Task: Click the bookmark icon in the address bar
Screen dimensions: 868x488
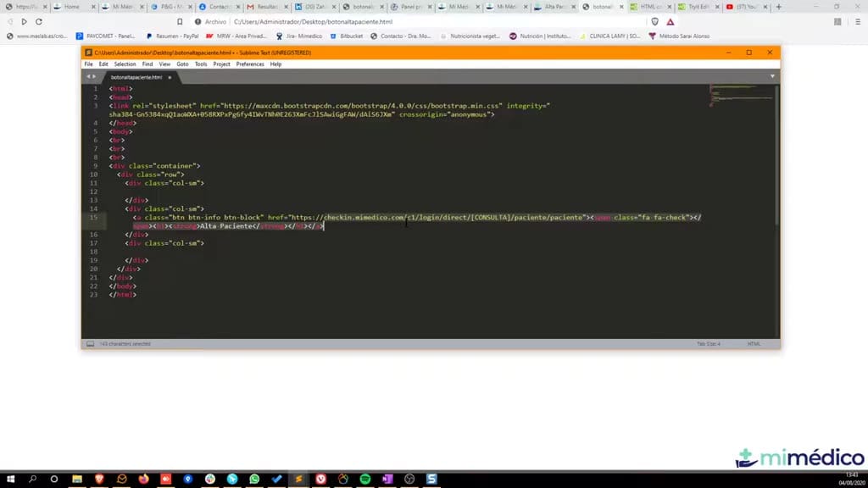Action: pos(180,21)
